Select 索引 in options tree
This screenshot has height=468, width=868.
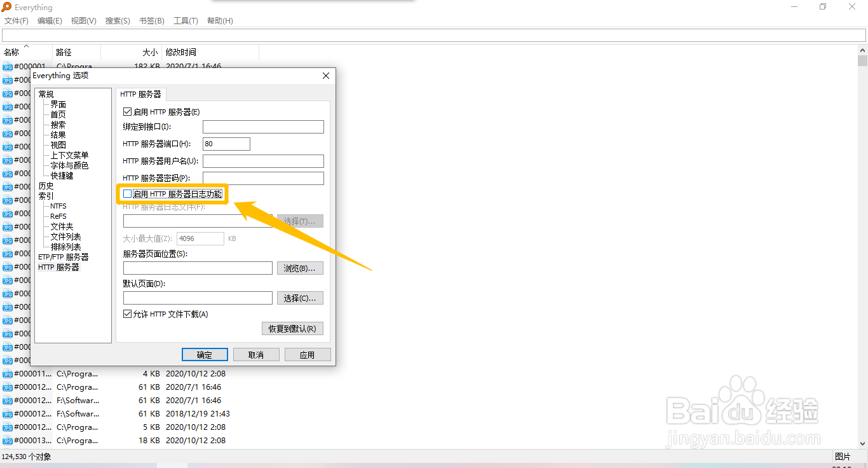click(x=46, y=196)
